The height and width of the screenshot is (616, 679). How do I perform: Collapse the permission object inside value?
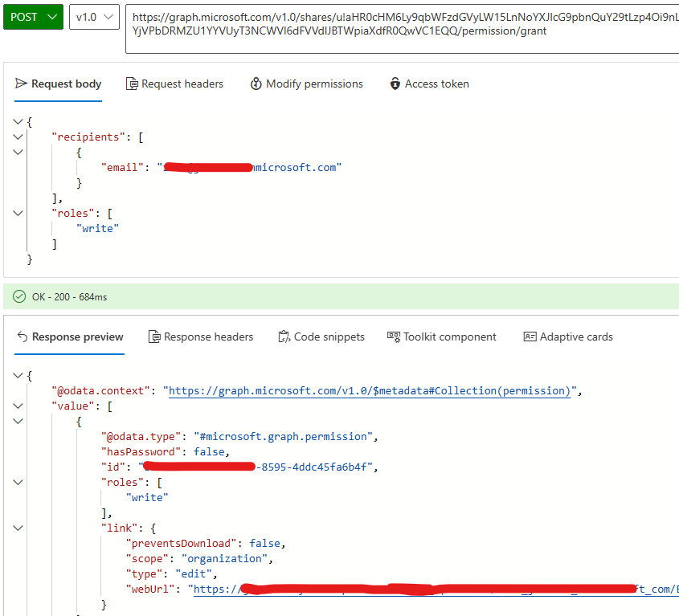click(x=18, y=421)
